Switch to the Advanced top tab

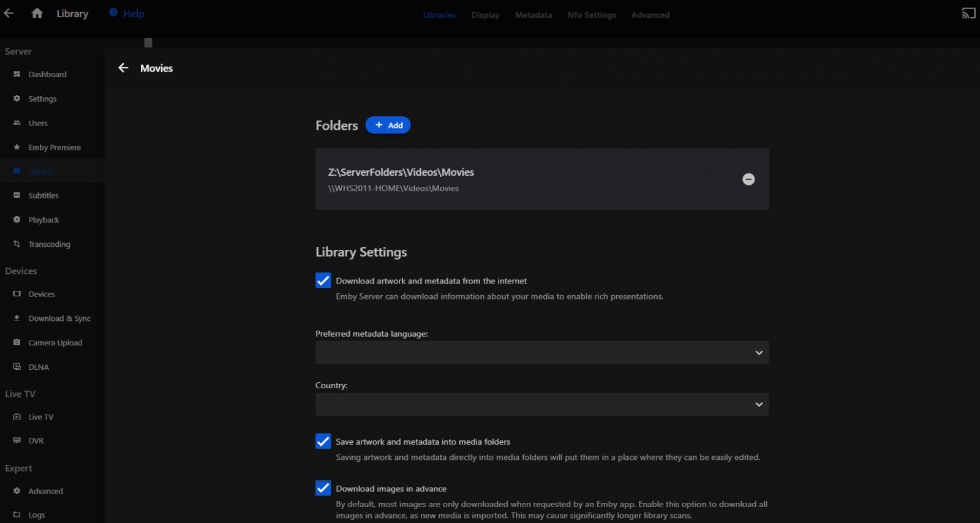click(650, 15)
